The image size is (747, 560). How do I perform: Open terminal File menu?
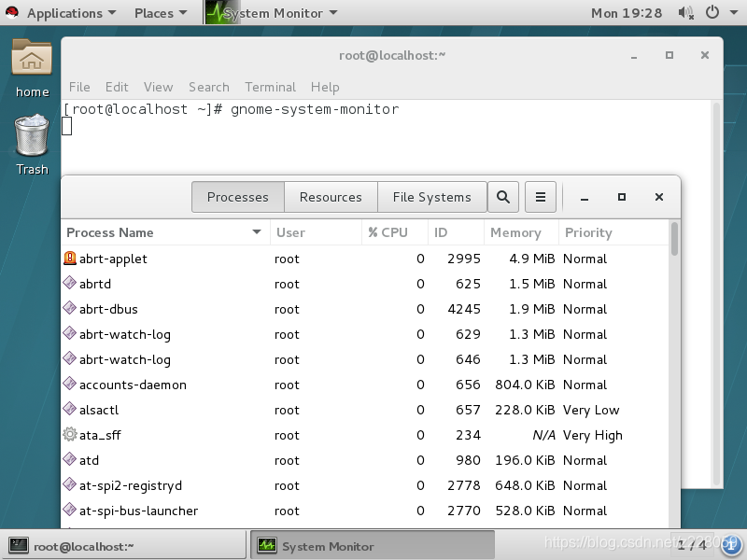click(79, 87)
